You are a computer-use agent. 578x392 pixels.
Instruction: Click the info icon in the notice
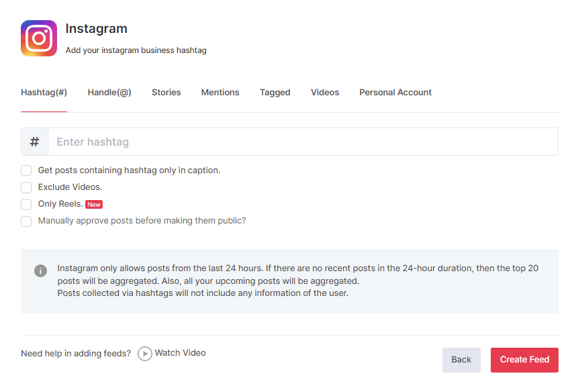[x=41, y=271]
